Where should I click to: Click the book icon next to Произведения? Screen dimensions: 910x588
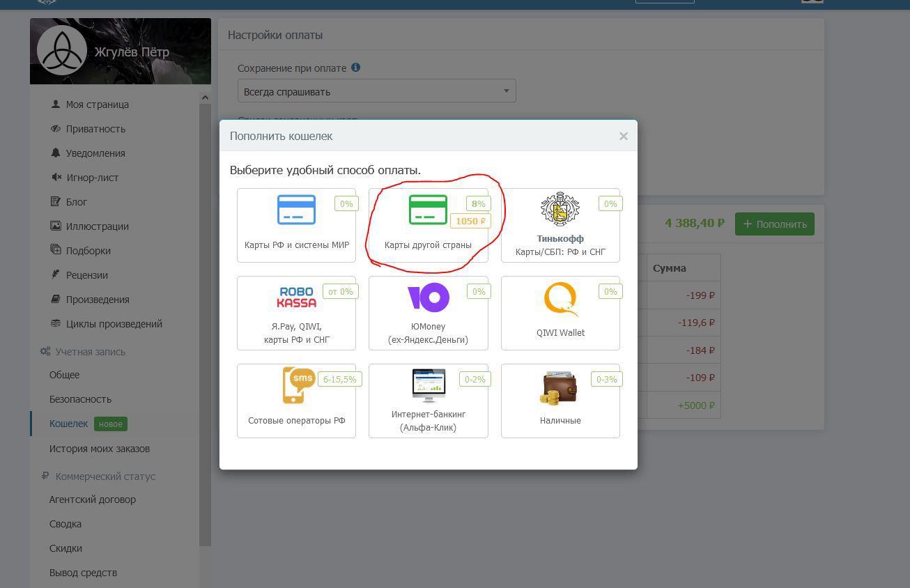point(56,300)
